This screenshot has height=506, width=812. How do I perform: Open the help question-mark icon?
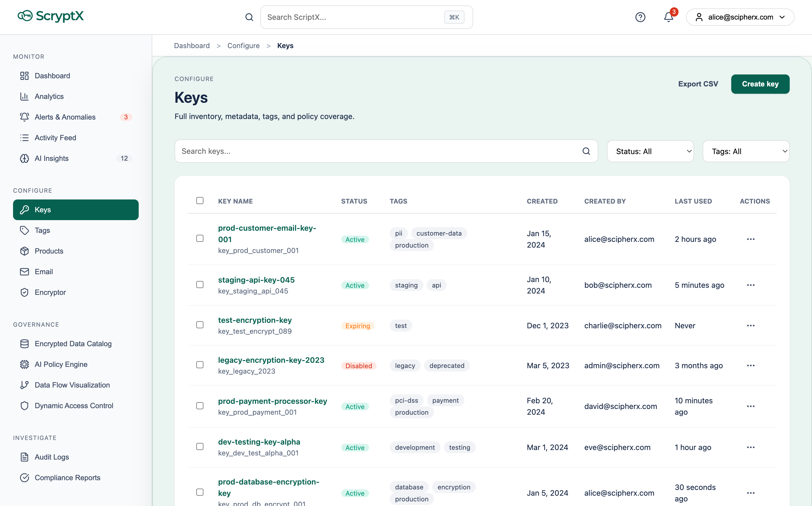pyautogui.click(x=640, y=17)
